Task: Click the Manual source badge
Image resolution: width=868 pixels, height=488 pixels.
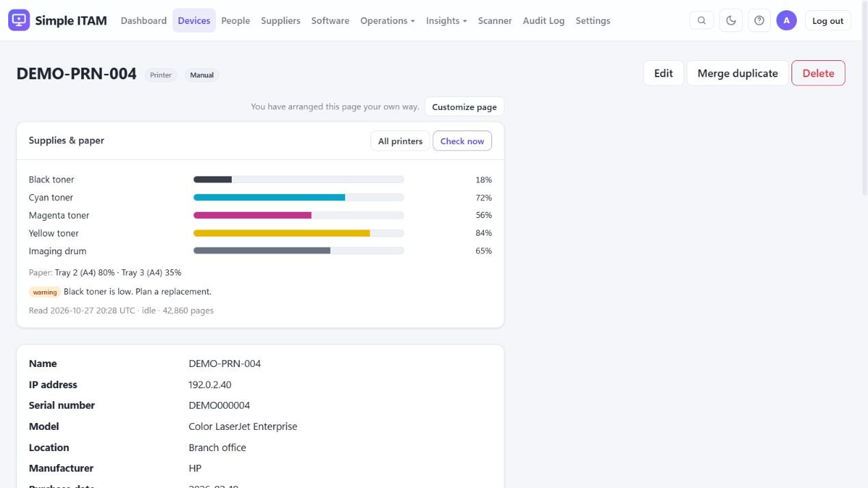Action: [x=202, y=75]
